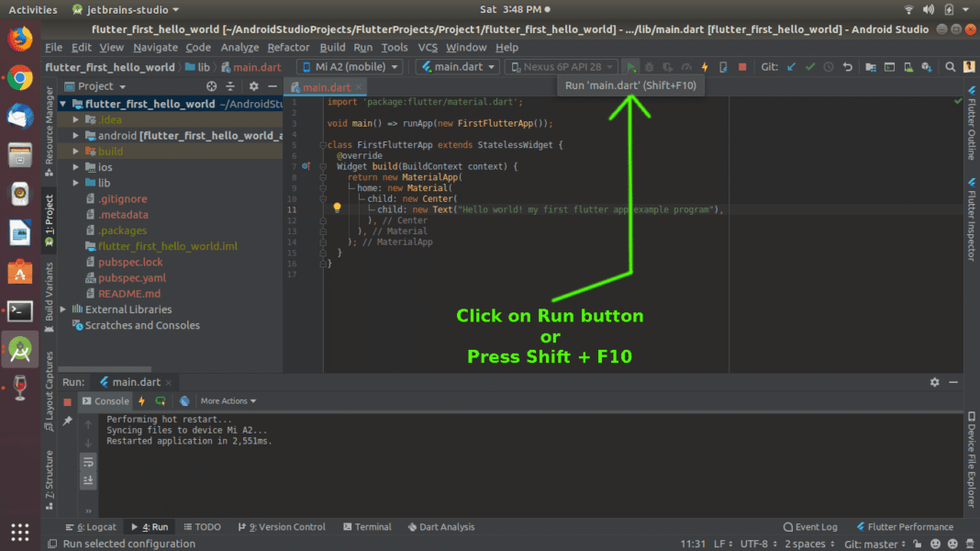Open Search Everywhere with the magnifier icon

tap(950, 66)
